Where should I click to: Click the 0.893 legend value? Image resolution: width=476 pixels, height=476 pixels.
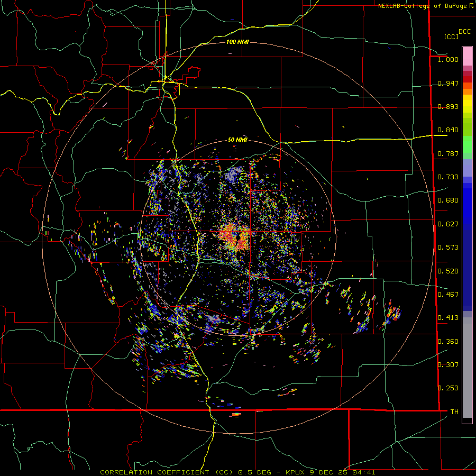pos(448,106)
